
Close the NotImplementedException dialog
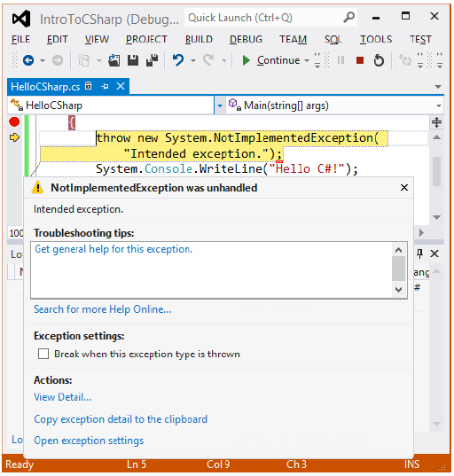(x=403, y=188)
